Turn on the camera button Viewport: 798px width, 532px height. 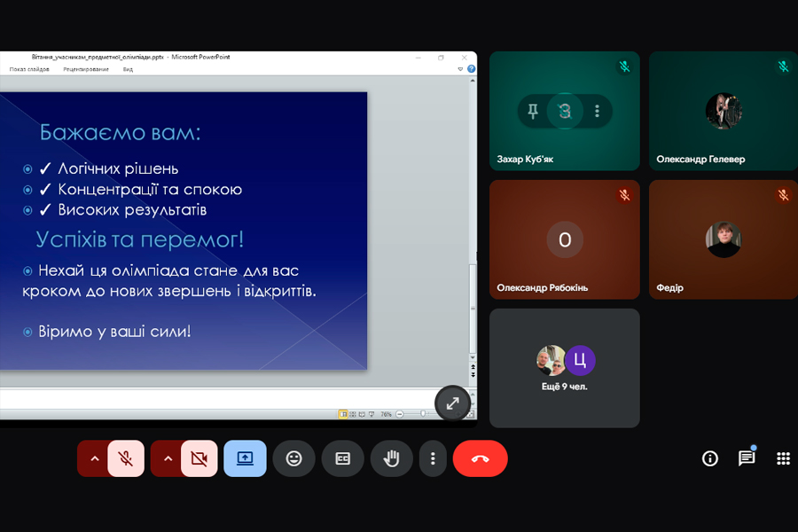click(199, 458)
